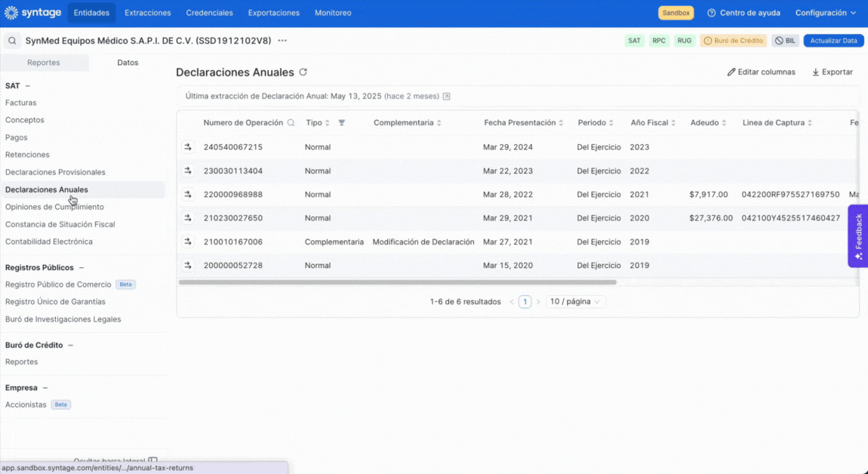
Task: Open the three-dots menu beside SynMed entity name
Action: [282, 41]
